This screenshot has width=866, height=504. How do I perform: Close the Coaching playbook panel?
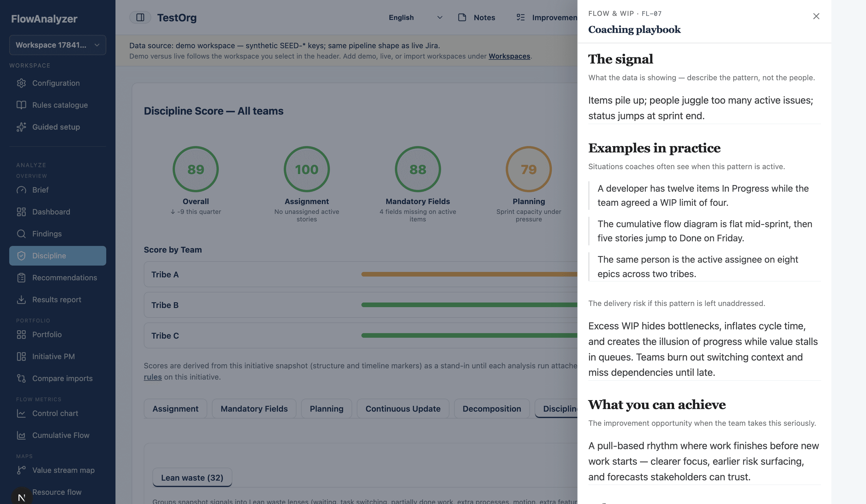(816, 16)
